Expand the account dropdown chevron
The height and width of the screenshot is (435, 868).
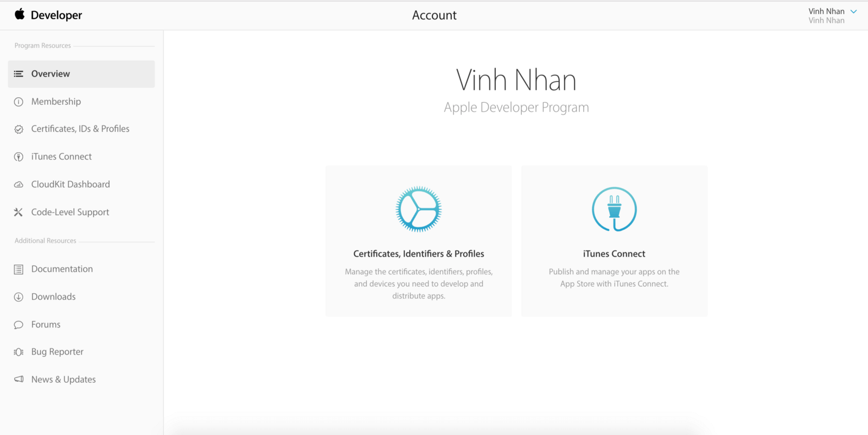click(853, 11)
